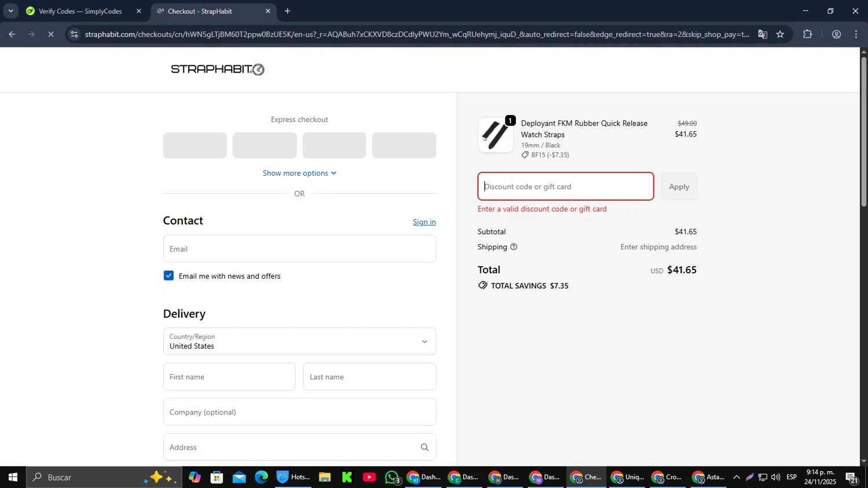Click the Sign in link

[x=424, y=222]
